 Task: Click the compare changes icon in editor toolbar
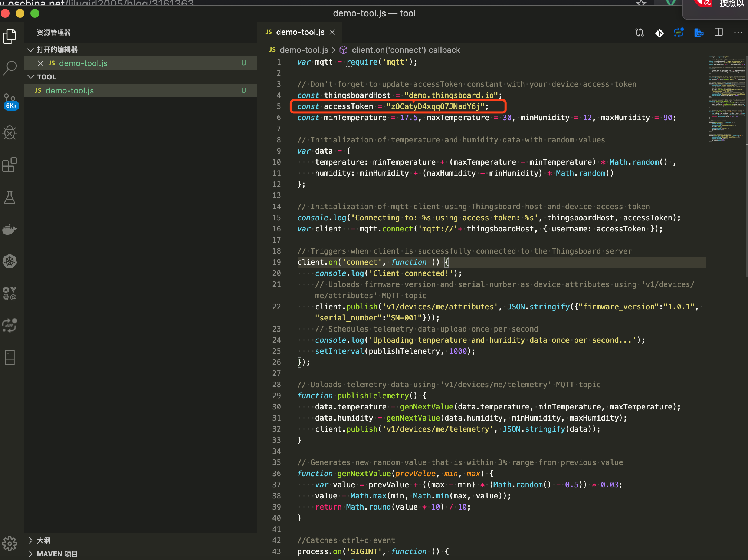pos(640,33)
